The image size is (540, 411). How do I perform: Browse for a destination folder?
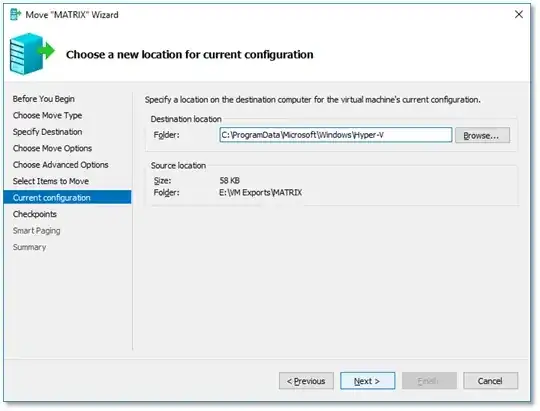click(482, 135)
